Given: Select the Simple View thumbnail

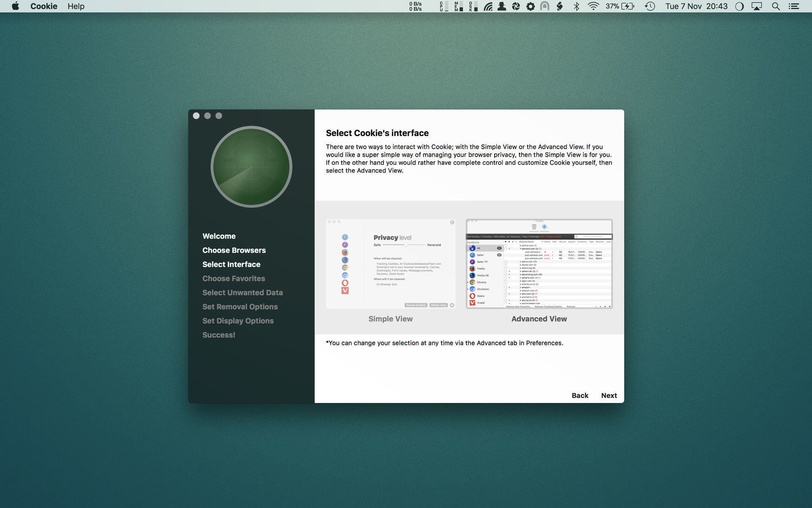Looking at the screenshot, I should click(x=390, y=264).
